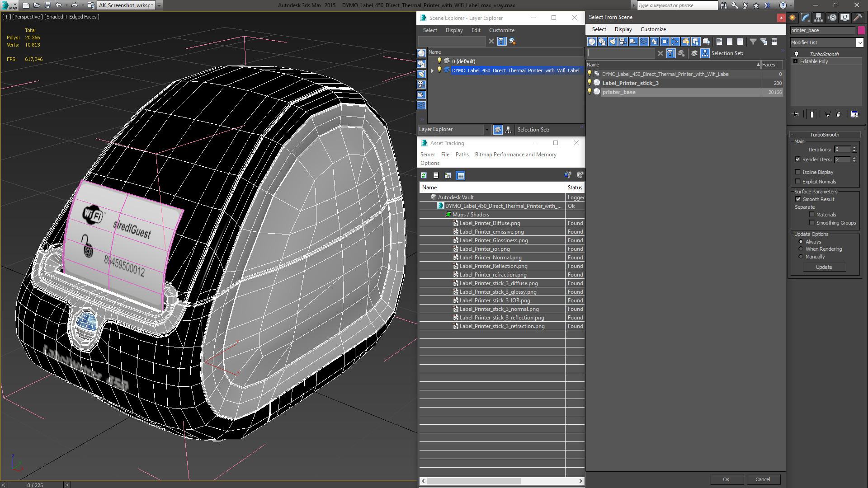868x488 pixels.
Task: Enable Separate by Materials checkbox
Action: (x=811, y=215)
